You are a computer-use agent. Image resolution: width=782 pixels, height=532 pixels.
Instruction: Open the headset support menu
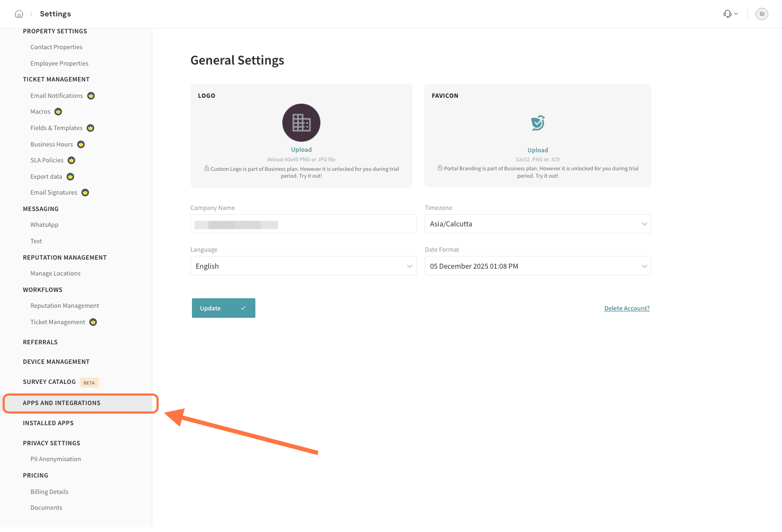pyautogui.click(x=730, y=14)
